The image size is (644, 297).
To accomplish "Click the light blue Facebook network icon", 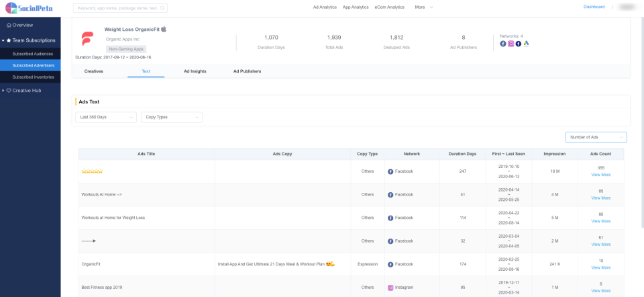I will tap(502, 44).
